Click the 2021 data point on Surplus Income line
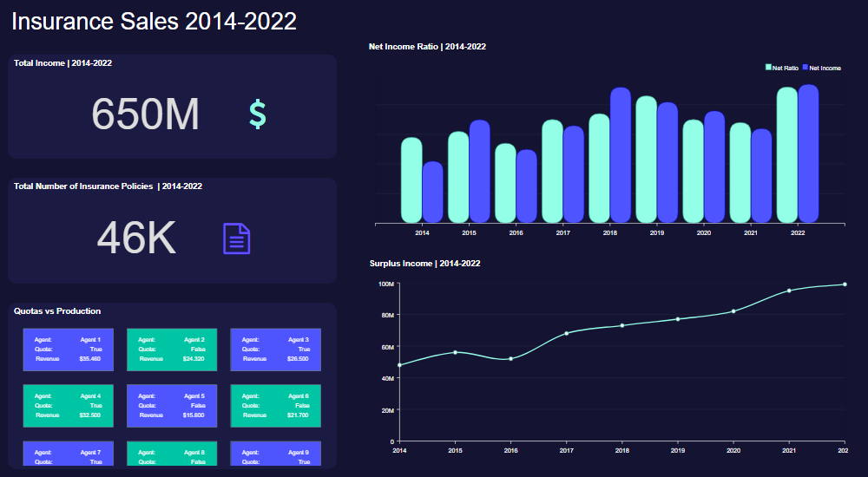This screenshot has height=477, width=868. [789, 291]
